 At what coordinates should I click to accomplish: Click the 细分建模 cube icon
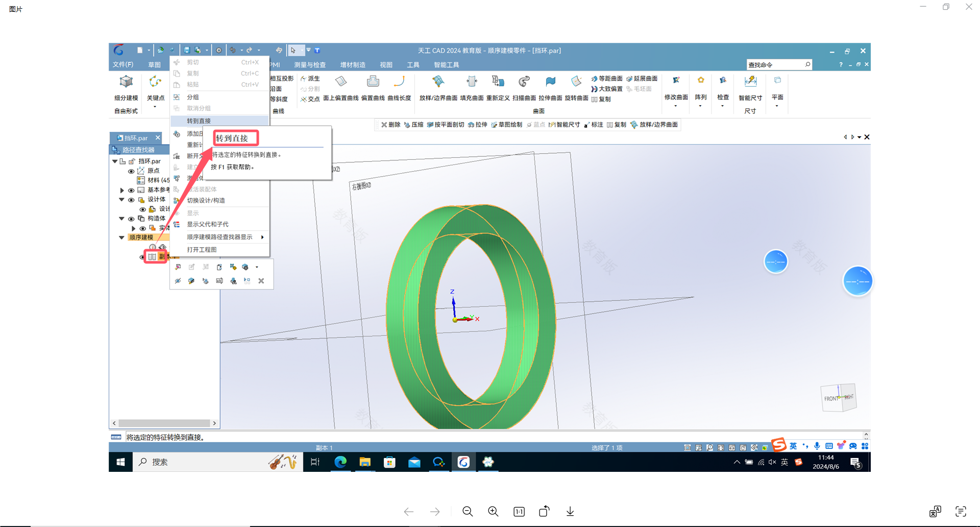pos(126,82)
